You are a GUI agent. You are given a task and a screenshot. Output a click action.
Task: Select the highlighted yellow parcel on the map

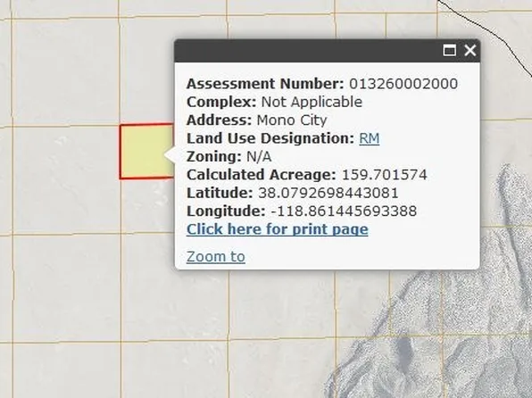click(x=146, y=152)
